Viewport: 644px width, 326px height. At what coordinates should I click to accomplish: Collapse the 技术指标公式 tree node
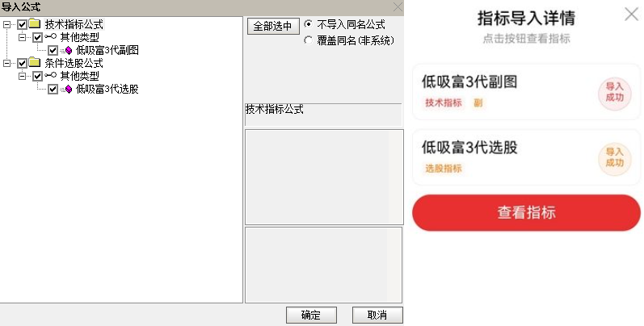6,24
